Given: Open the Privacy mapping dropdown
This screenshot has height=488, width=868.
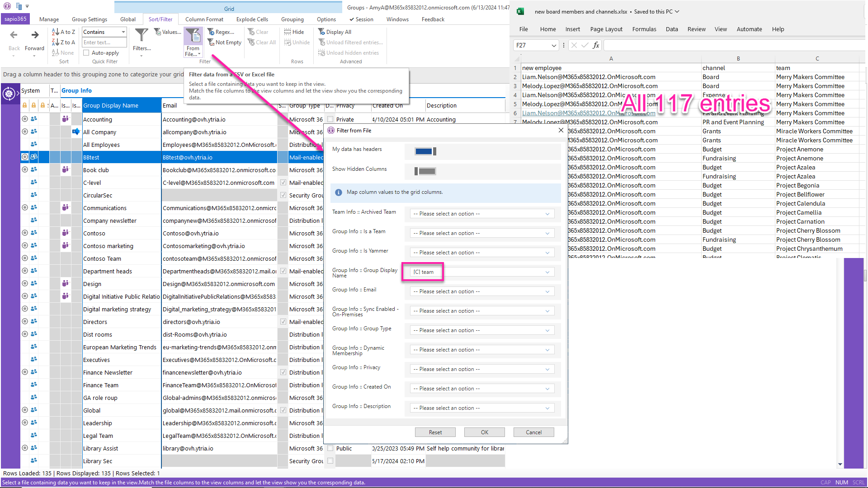Looking at the screenshot, I should [482, 369].
